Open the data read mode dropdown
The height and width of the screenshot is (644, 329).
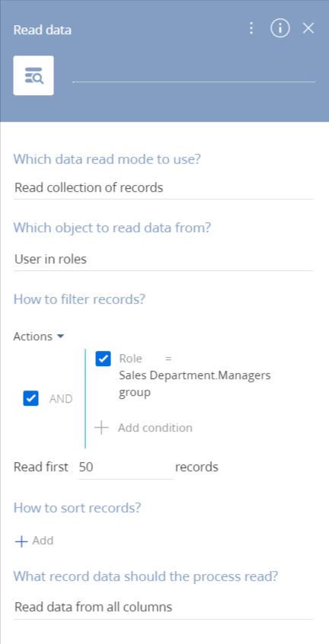[164, 188]
